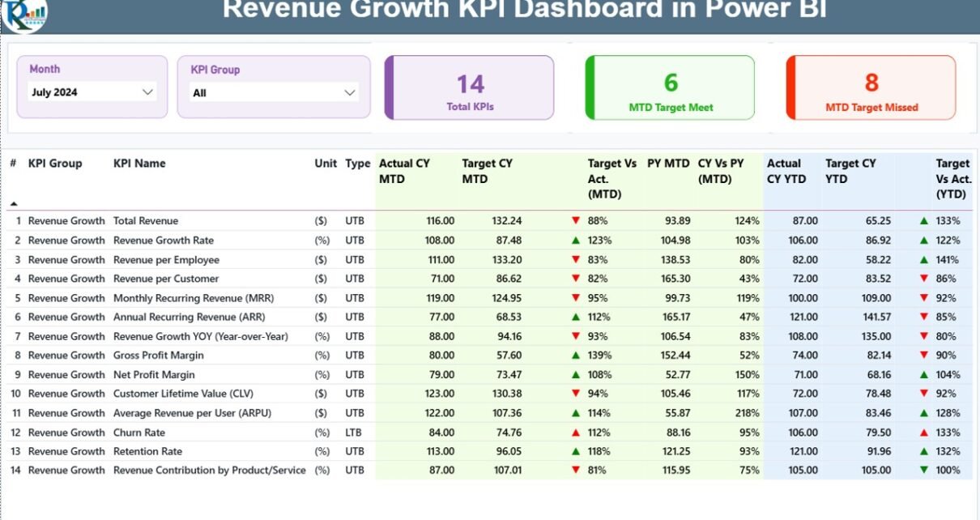This screenshot has width=980, height=520.
Task: Sort by the Actual CY MTD column header
Action: click(x=404, y=171)
